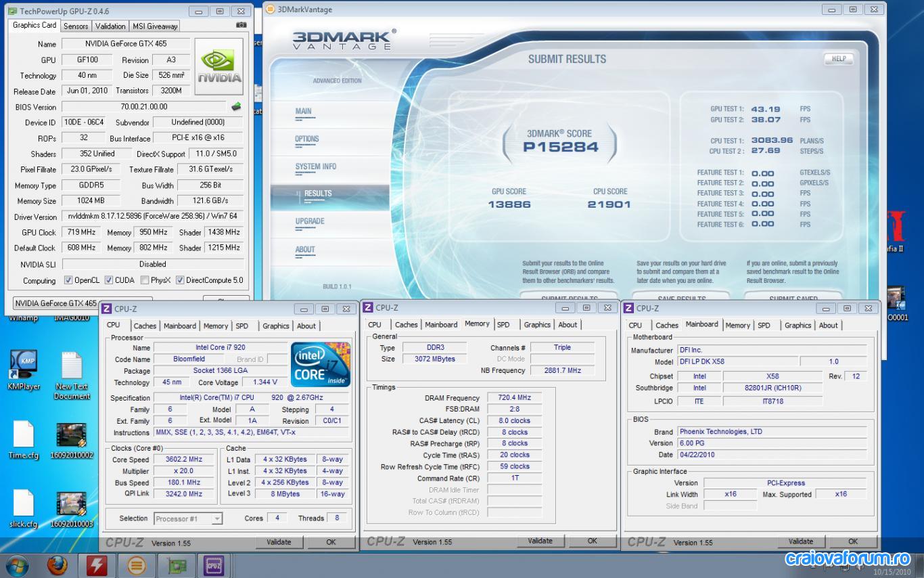Screen dimensions: 924x578
Task: Toggle the DirectCompute 5.0 checkbox
Action: [x=181, y=280]
